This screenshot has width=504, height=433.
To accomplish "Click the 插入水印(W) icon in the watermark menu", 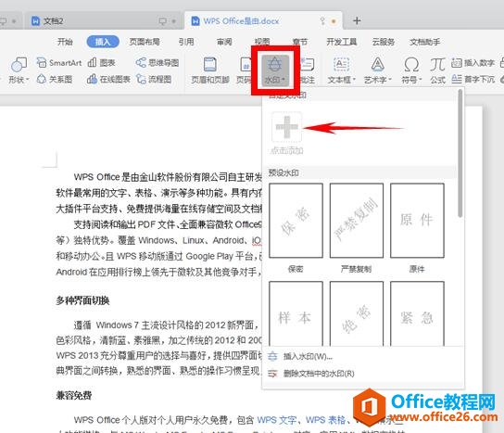I will [x=273, y=356].
